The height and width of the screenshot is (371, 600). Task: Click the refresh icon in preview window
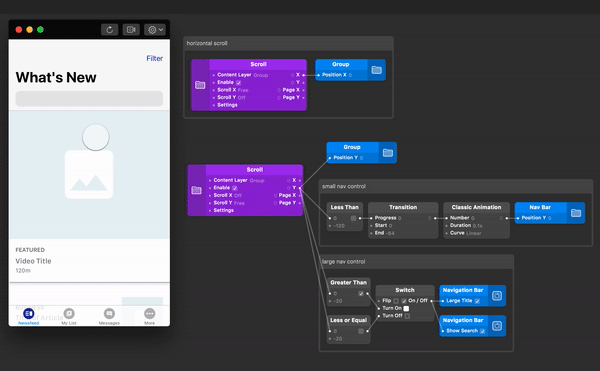pos(109,29)
